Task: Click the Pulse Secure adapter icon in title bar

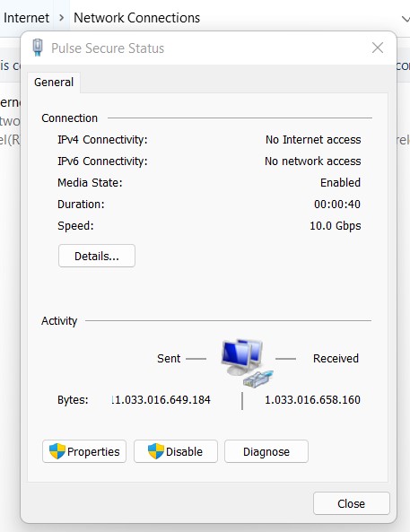Action: 38,48
